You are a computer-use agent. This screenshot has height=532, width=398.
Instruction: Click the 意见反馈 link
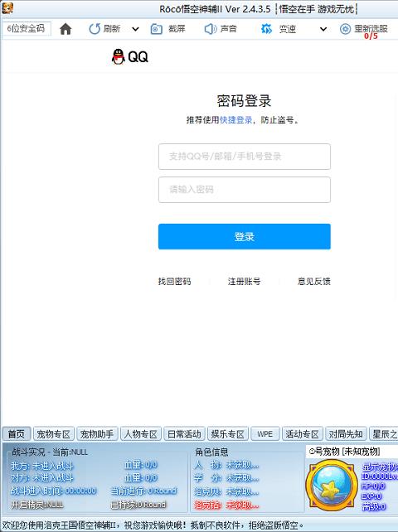313,281
